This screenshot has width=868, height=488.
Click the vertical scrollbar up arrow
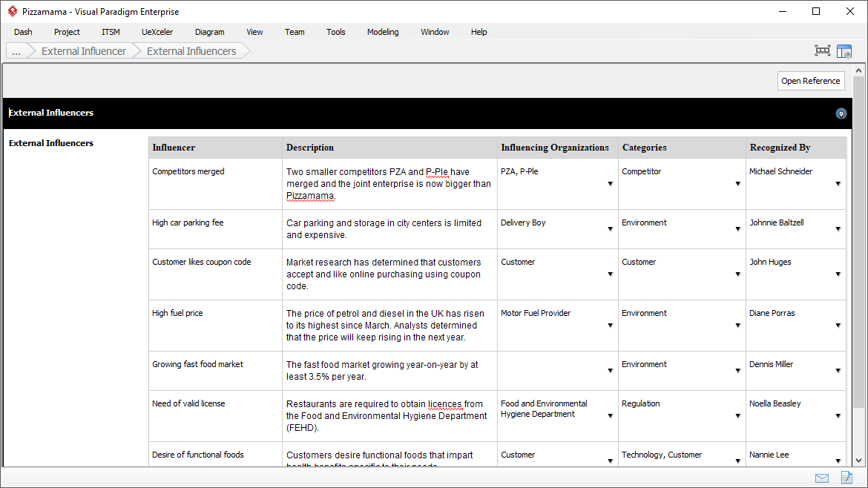pos(858,70)
